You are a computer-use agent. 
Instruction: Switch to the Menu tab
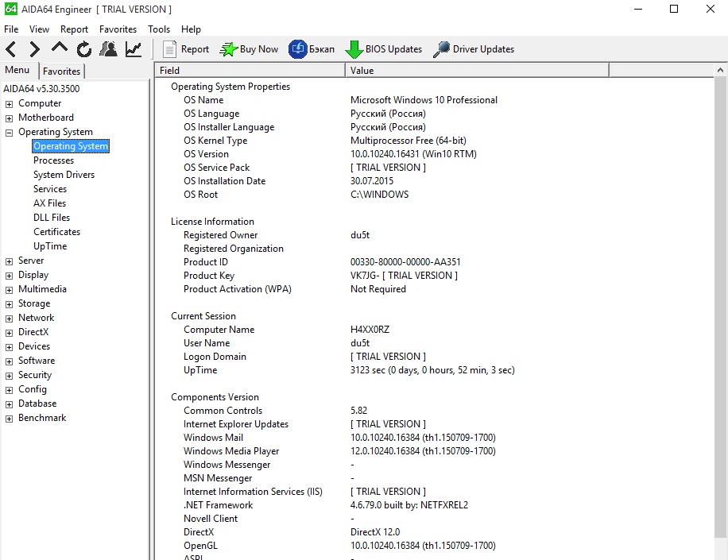pos(17,70)
